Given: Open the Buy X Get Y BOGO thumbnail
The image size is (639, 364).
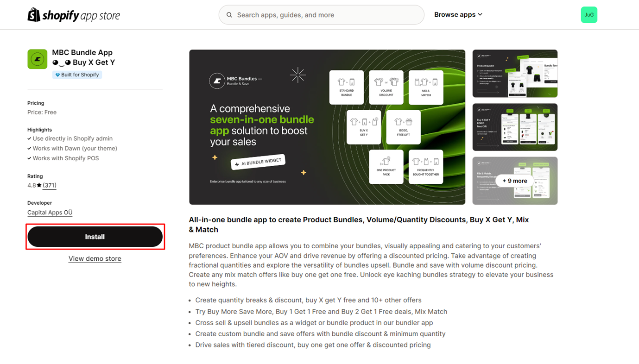Looking at the screenshot, I should click(x=515, y=127).
